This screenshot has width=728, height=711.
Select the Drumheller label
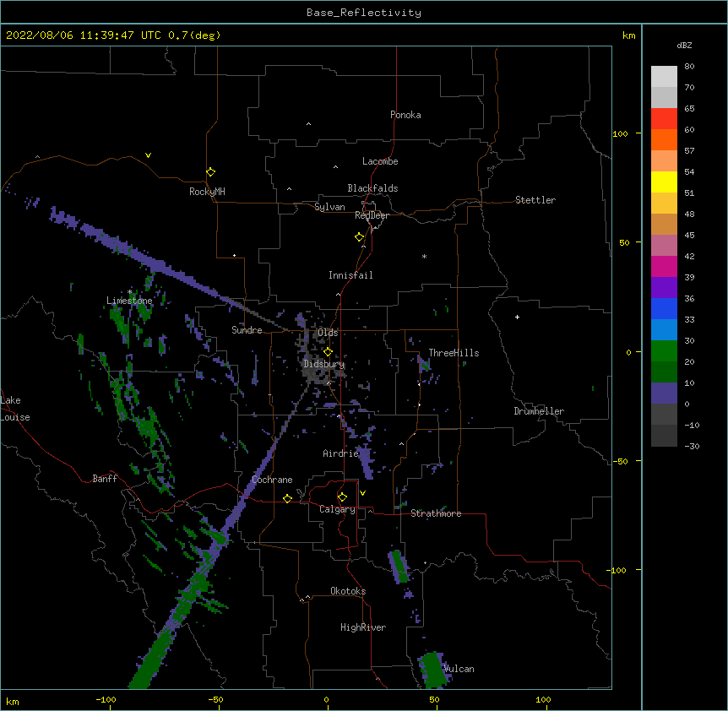tap(539, 411)
